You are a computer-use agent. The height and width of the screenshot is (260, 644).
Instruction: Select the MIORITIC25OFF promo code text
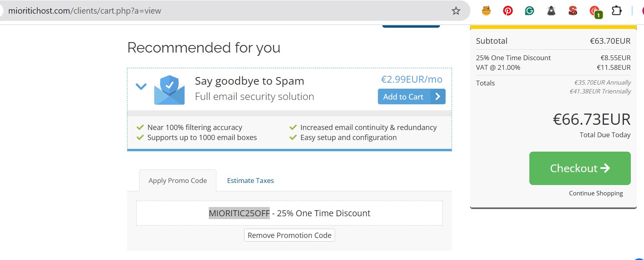239,213
